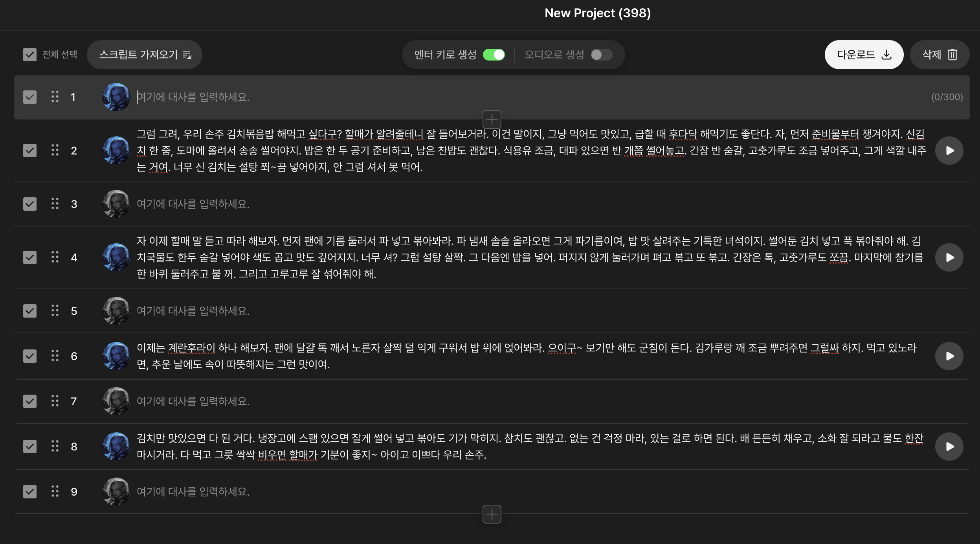Play the audio for row 2
Screen dimensions: 980x544
949,151
